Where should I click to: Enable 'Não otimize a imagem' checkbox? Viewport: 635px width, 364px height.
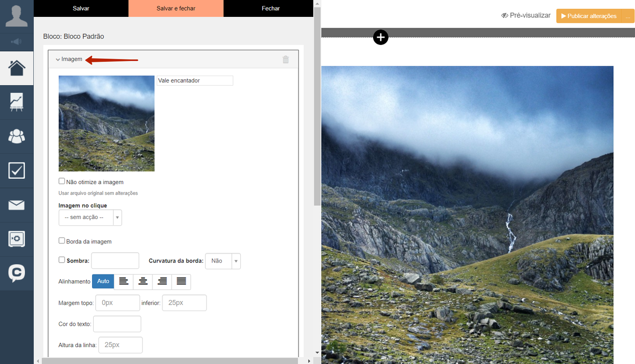[x=62, y=181]
